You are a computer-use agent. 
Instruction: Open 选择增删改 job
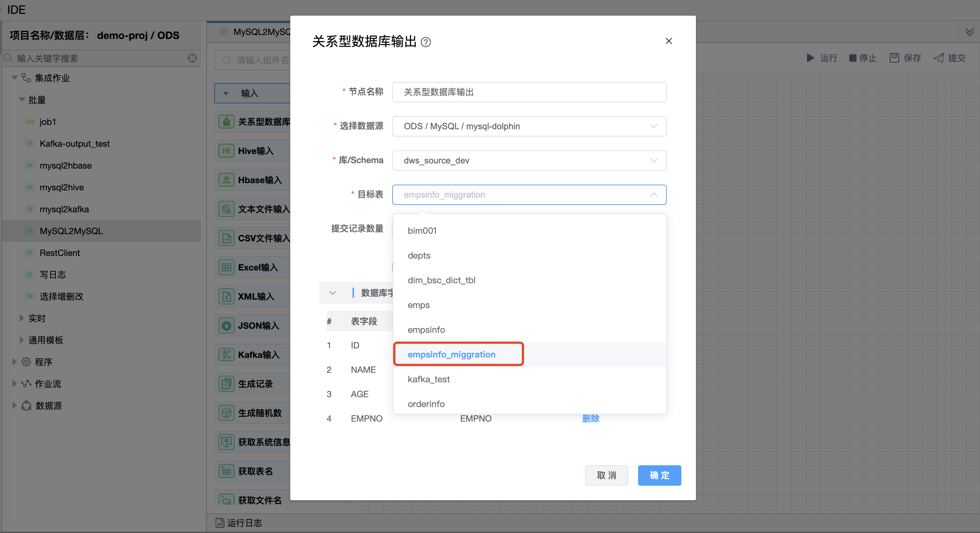point(62,296)
